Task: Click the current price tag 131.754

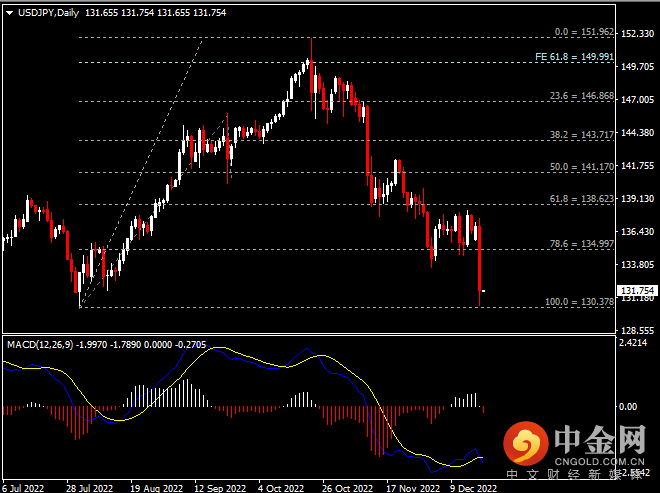Action: (637, 291)
